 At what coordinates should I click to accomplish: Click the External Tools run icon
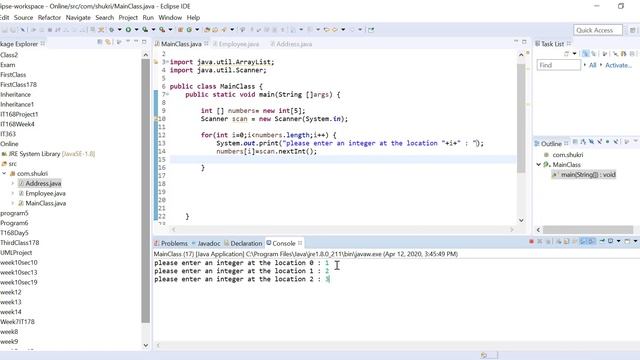click(162, 29)
